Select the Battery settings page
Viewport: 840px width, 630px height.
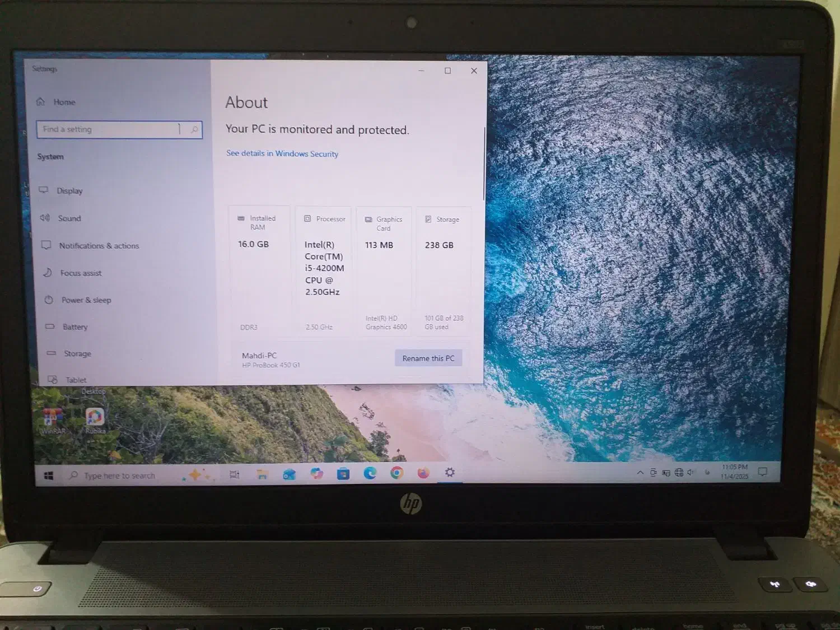(x=74, y=327)
